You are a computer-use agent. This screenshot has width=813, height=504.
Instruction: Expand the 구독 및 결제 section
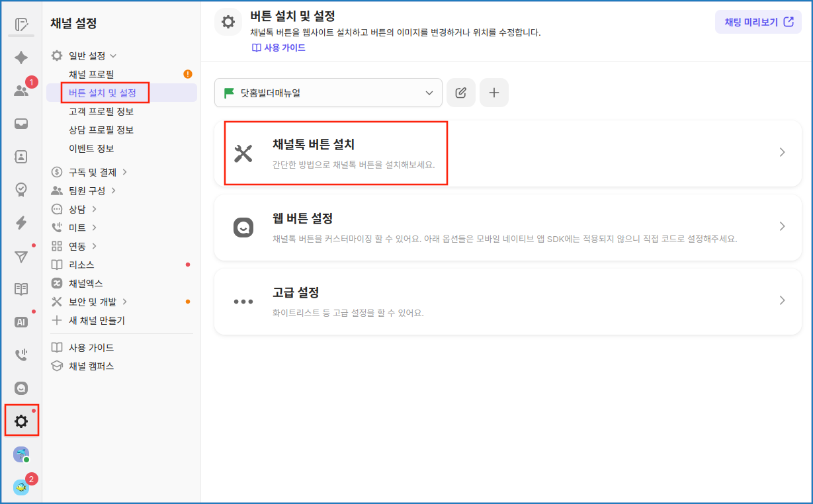tap(93, 173)
